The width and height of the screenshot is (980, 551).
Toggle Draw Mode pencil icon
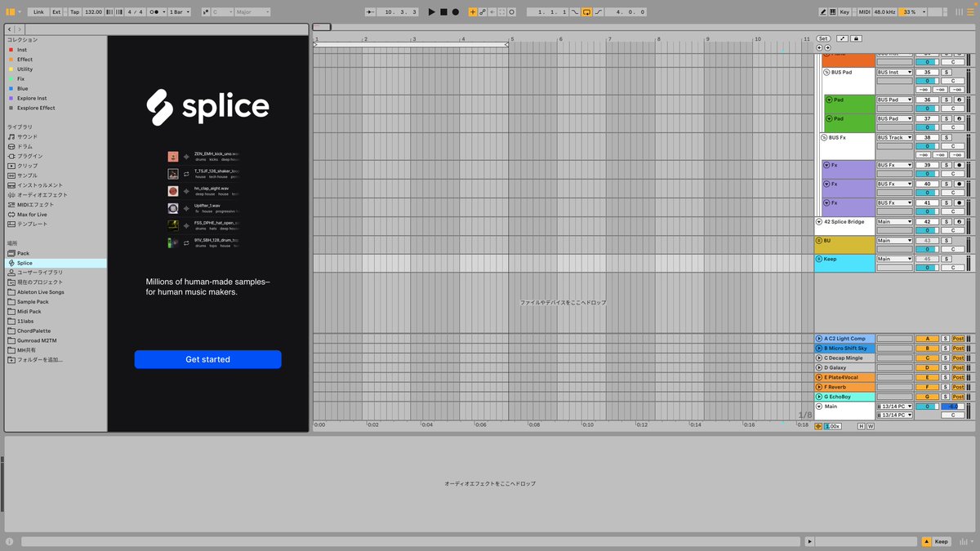823,12
